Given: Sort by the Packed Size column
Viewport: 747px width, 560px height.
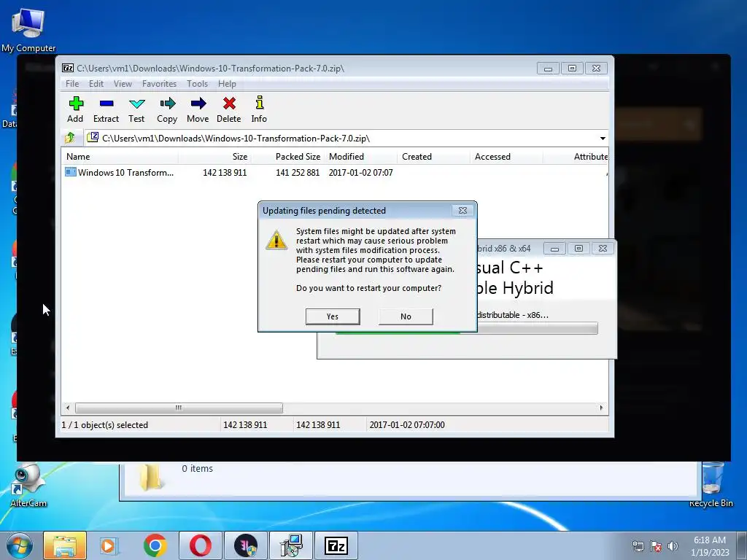Looking at the screenshot, I should coord(287,157).
